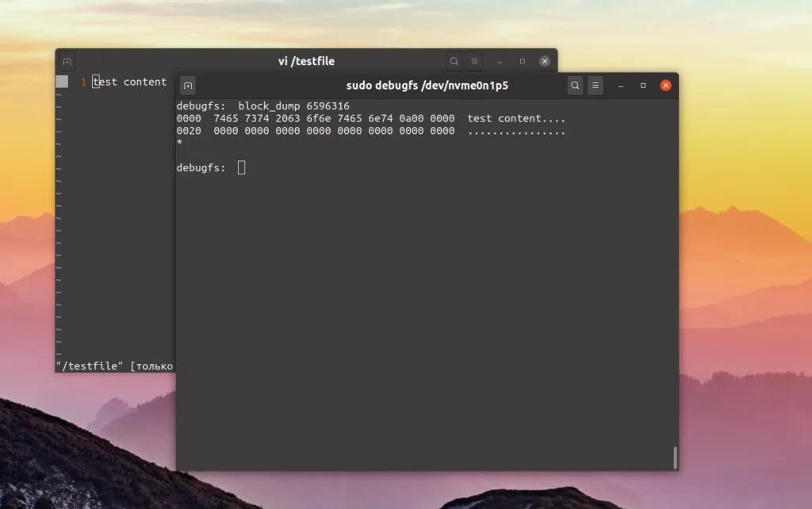Image resolution: width=812 pixels, height=509 pixels.
Task: Click the word 'test' in the vi buffer
Action: [104, 81]
